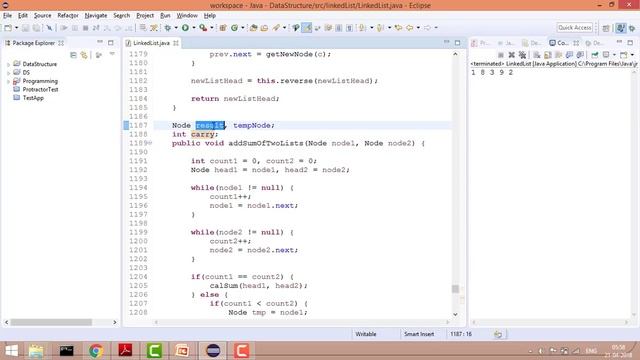Click the Next Annotation toolbar icon
Screen dimensions: 640x360
click(362, 28)
